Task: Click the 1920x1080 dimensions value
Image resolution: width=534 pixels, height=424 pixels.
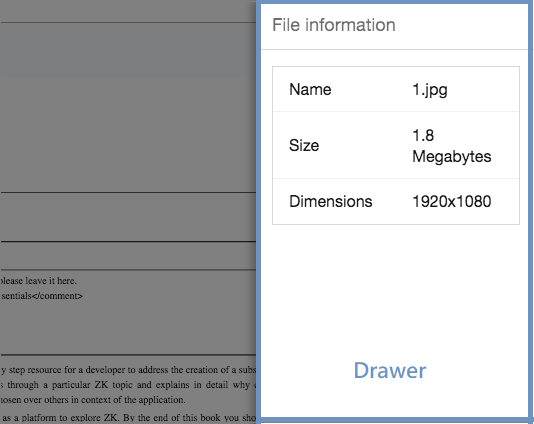Action: pos(452,201)
